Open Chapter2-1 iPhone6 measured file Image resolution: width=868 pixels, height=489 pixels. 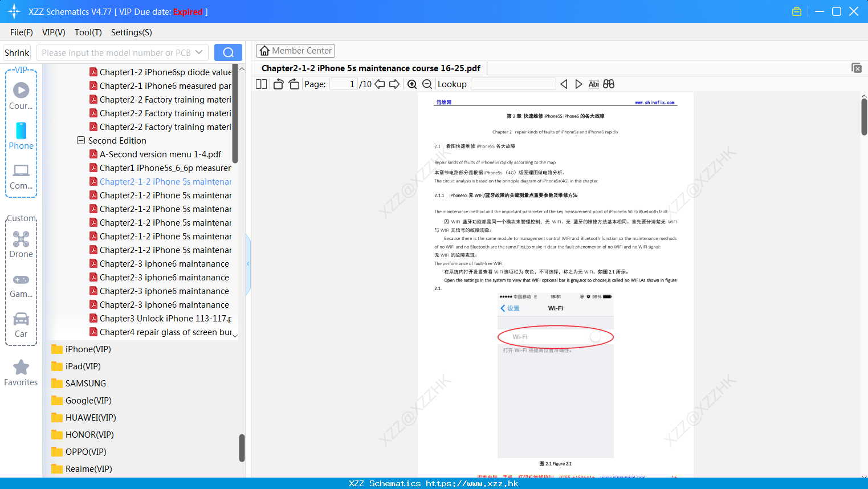coord(161,86)
